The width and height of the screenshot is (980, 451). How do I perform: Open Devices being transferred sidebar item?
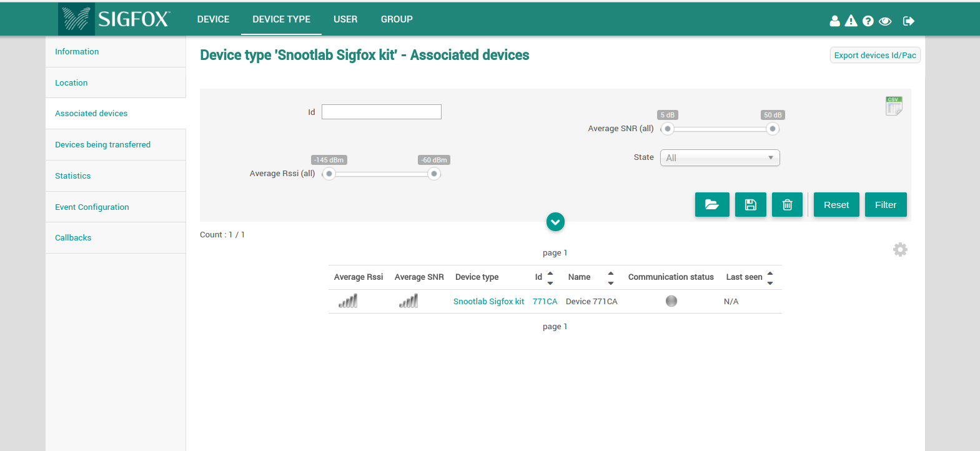click(x=116, y=145)
